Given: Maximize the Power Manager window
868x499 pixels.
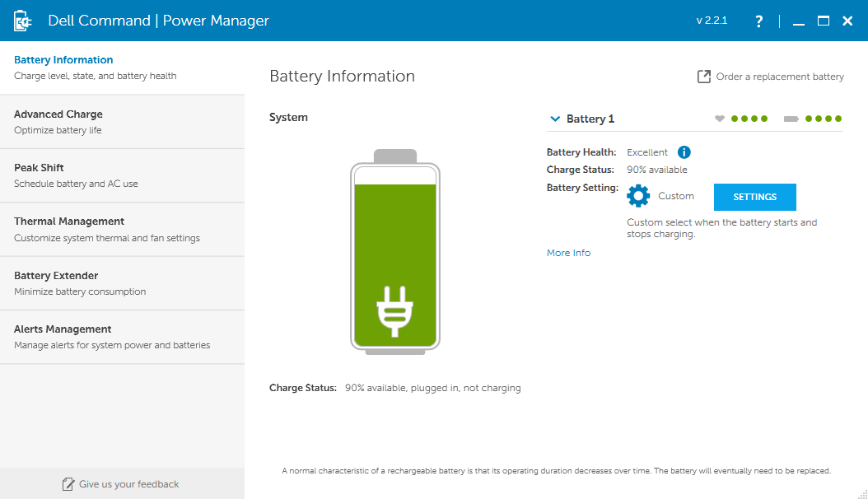Looking at the screenshot, I should point(823,21).
